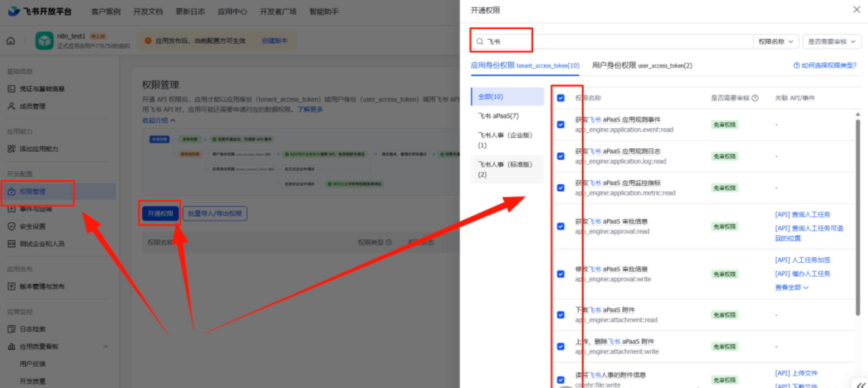Open 事件与回调 in the sidebar
Viewport: 868px width, 388px height.
35,209
